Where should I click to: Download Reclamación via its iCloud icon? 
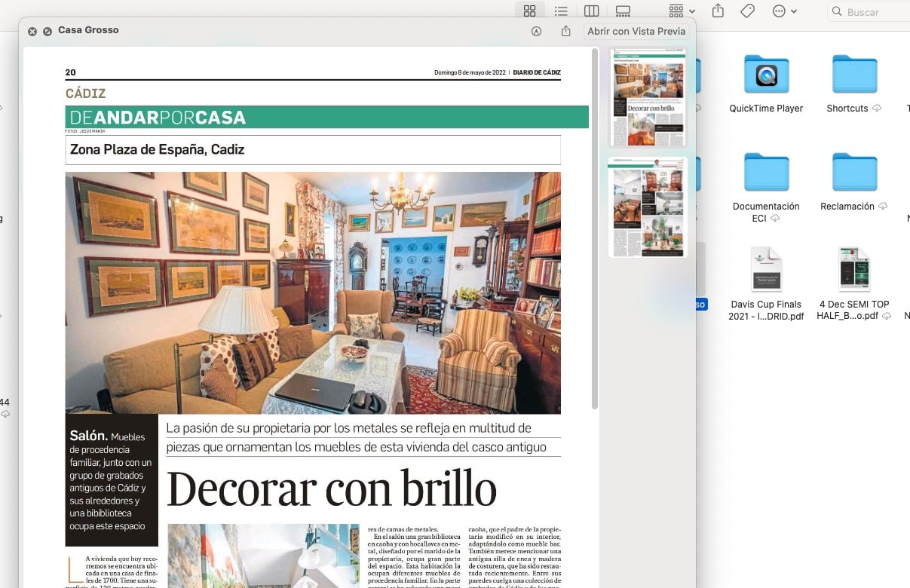click(x=883, y=207)
